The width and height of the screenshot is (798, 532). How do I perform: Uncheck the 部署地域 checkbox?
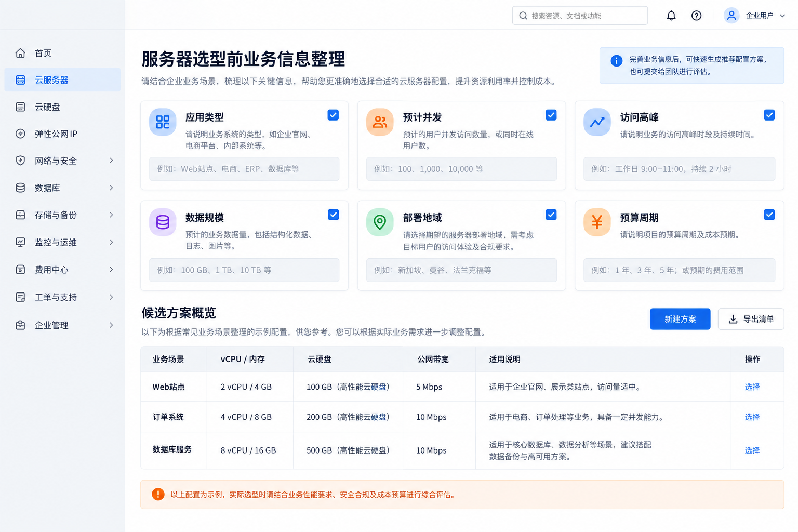coord(551,215)
